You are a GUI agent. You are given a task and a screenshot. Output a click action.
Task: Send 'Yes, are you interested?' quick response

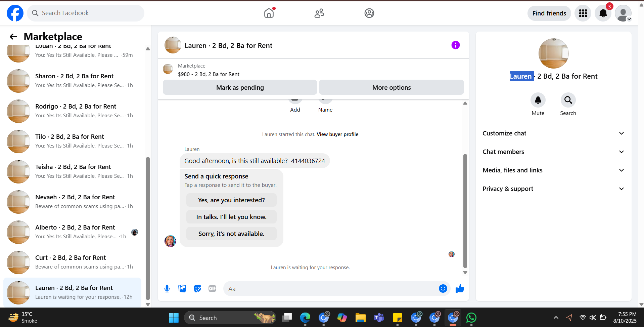point(231,200)
